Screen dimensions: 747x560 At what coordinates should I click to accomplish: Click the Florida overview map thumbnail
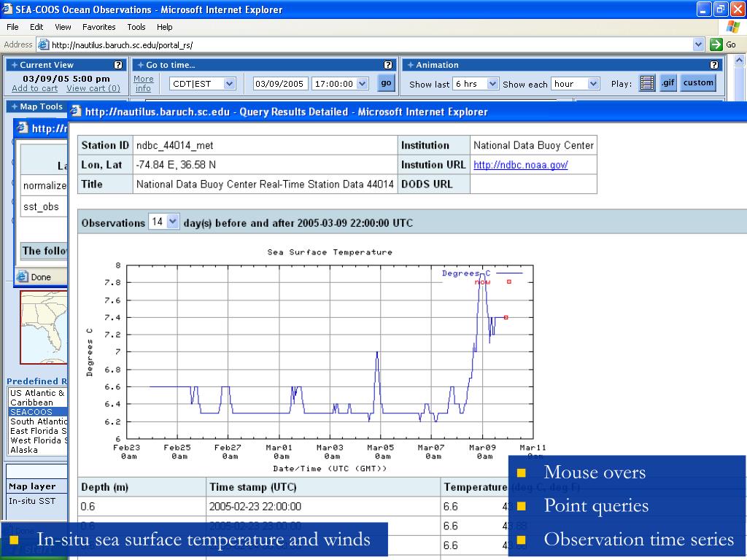click(44, 327)
